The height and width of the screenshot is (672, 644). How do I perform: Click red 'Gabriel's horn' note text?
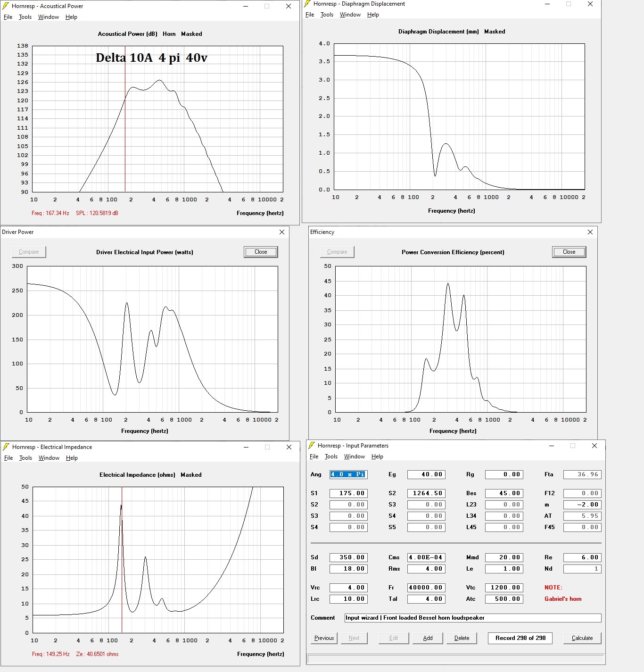tap(563, 599)
